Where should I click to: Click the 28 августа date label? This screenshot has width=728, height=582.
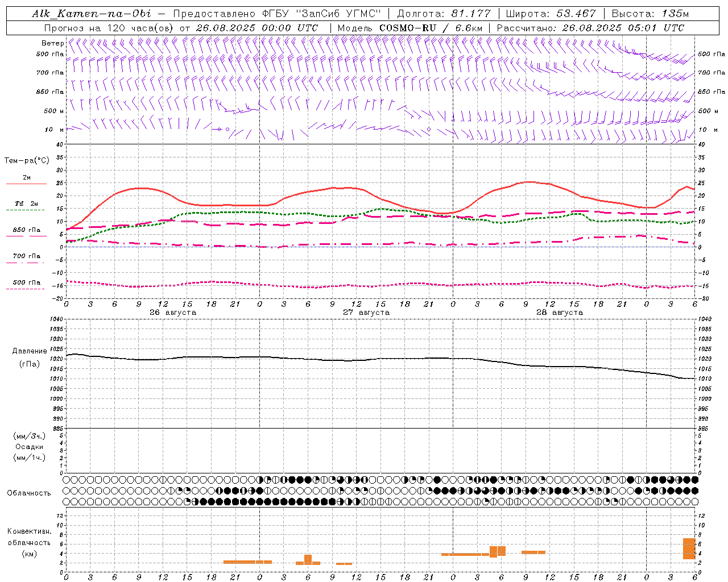[x=560, y=313]
